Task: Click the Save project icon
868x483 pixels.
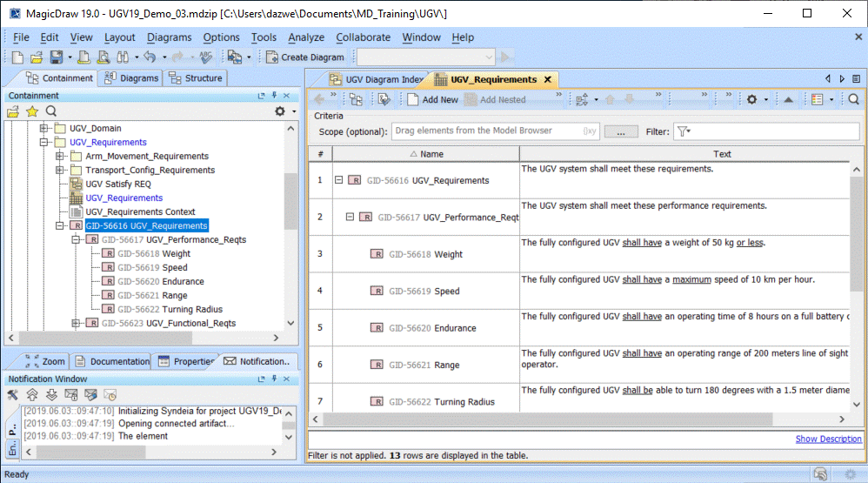Action: 55,57
